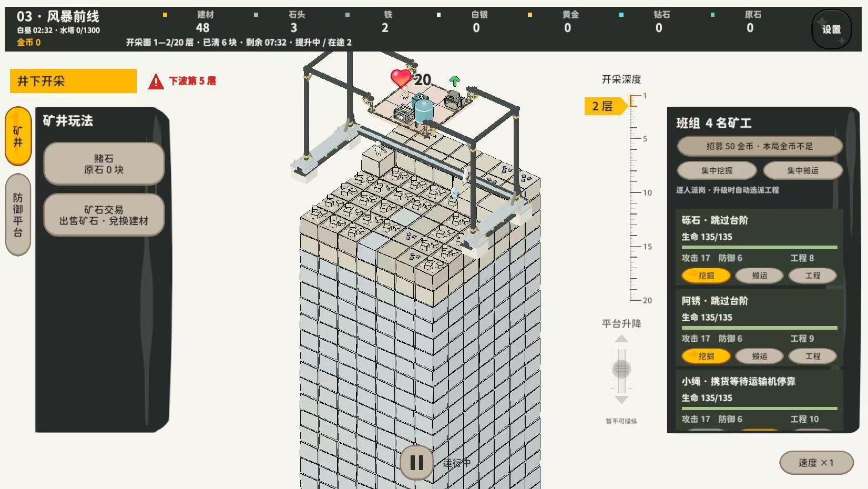Set miner 砾石 to 工程 role
868x489 pixels.
[813, 276]
